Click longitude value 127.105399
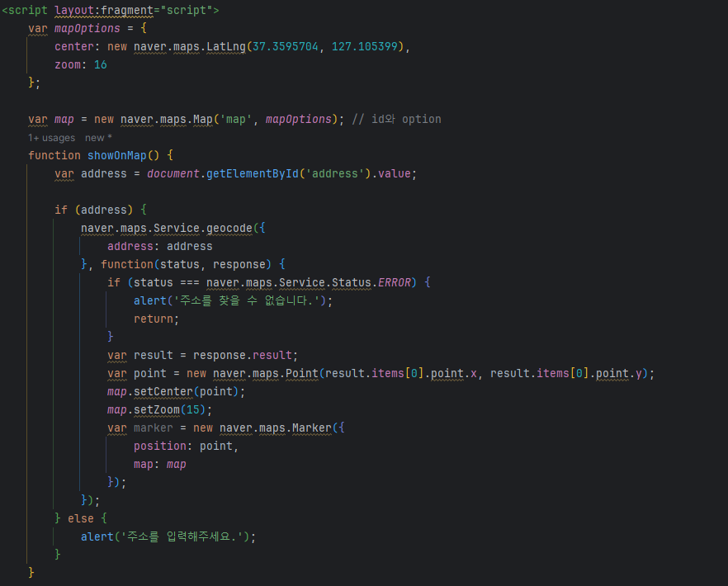Viewport: 728px width, 586px height. (365, 46)
